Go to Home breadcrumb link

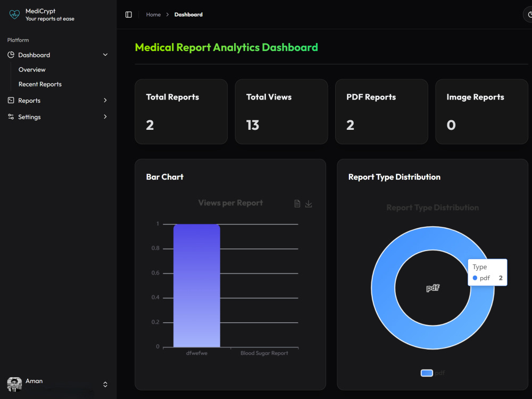coord(153,14)
